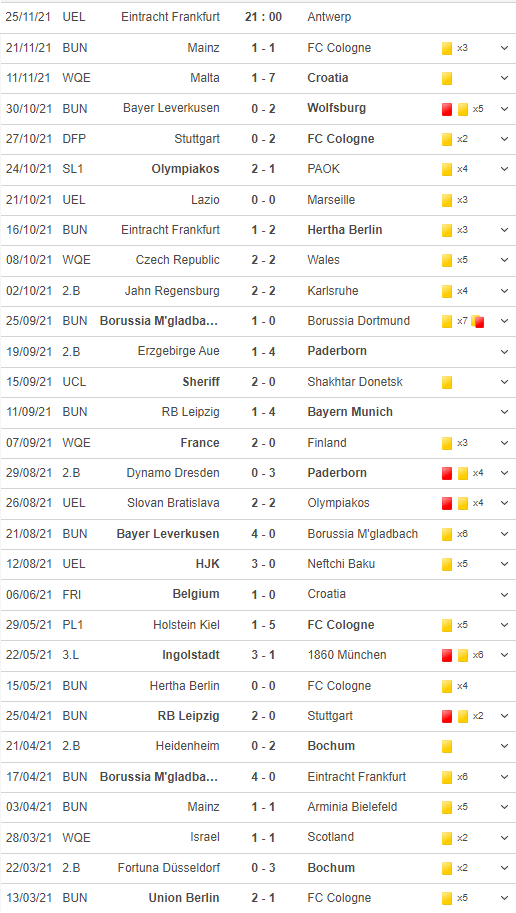Expand the Belgium vs Croatia friendly row

[x=504, y=594]
